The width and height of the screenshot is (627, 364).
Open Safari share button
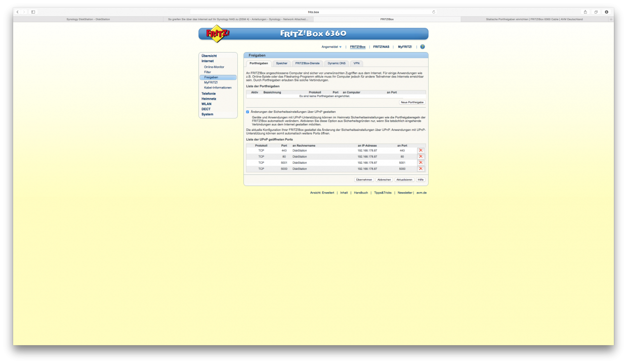tap(586, 12)
